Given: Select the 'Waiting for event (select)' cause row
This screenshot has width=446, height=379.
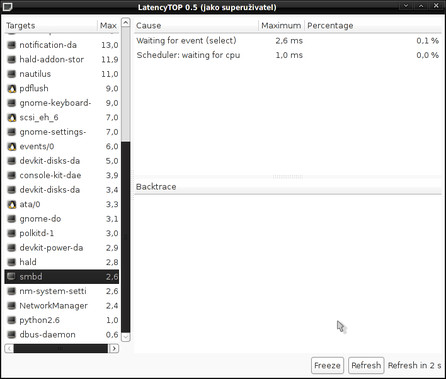Looking at the screenshot, I should click(x=289, y=41).
